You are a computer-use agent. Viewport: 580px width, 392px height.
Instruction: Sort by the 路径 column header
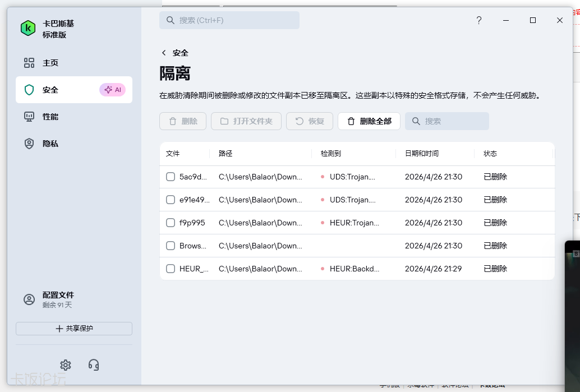225,154
